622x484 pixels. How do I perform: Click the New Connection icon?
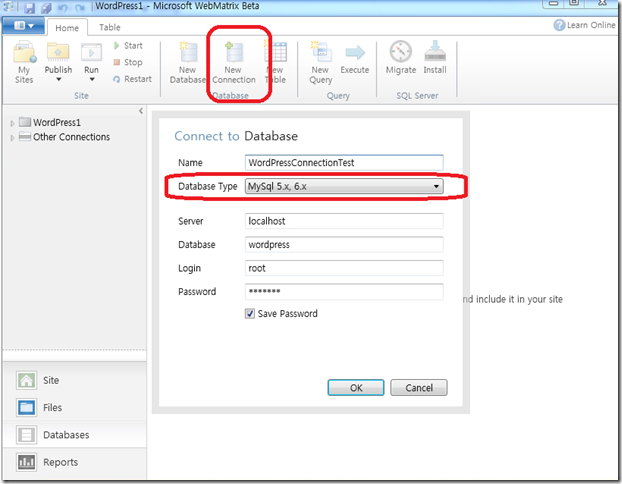(x=234, y=52)
